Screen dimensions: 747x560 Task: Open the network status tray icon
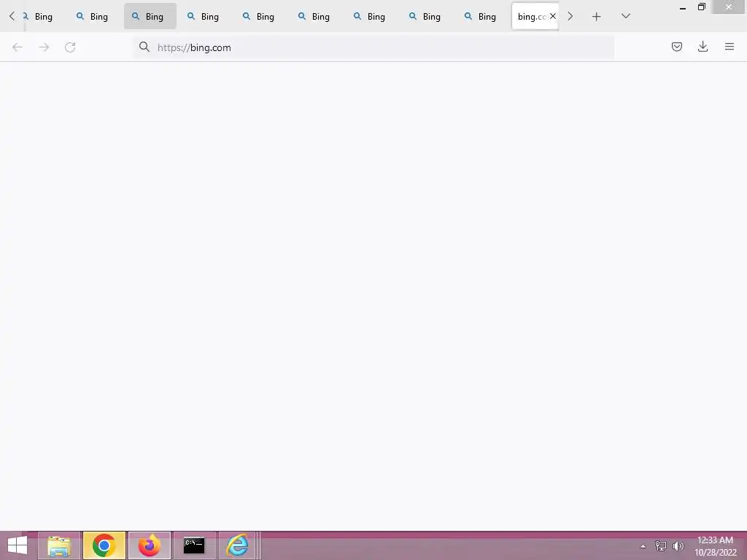661,546
